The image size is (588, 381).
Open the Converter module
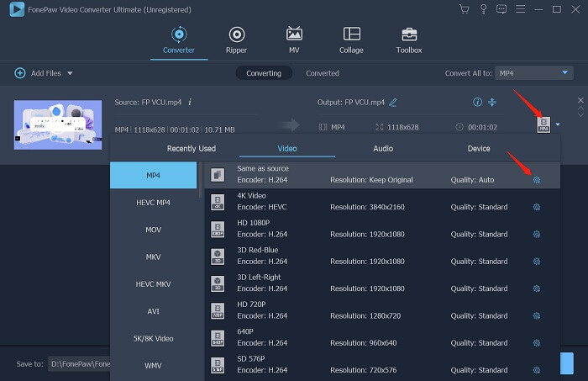pos(179,40)
